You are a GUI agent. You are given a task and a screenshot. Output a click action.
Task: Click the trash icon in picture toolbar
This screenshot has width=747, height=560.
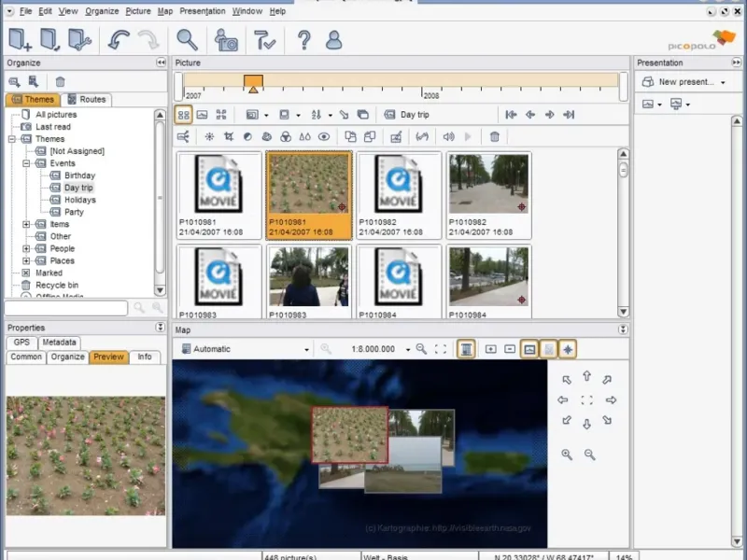tap(495, 136)
